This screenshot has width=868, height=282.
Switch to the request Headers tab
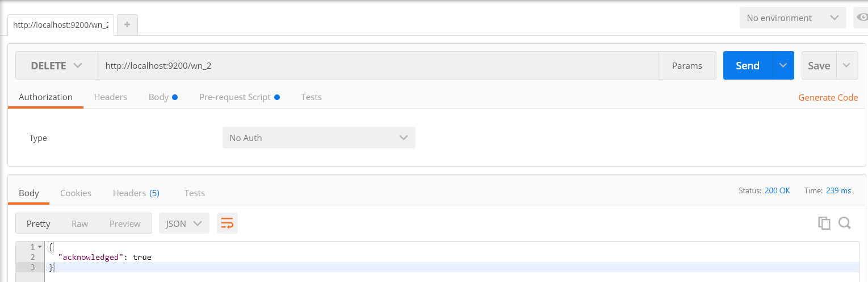click(x=111, y=97)
